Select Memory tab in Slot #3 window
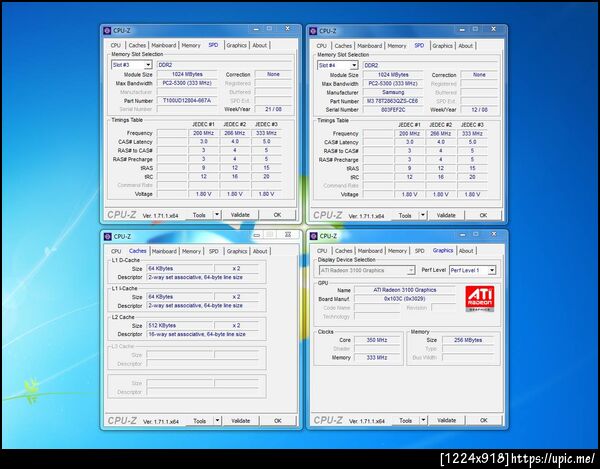The image size is (600, 469). 191,45
